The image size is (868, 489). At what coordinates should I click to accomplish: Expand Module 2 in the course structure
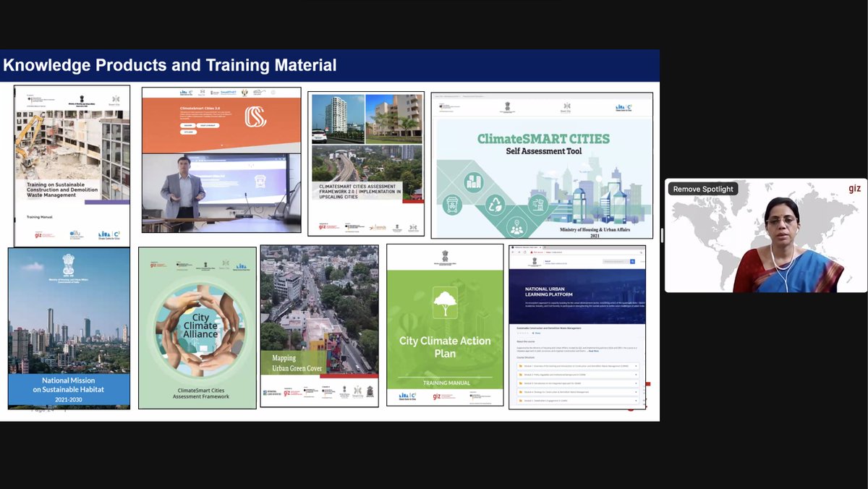click(x=578, y=375)
